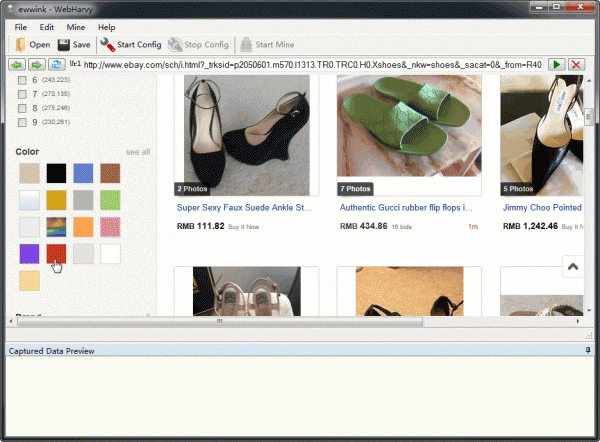Click the '2 Photos' badge
Image resolution: width=600 pixels, height=442 pixels.
coord(192,189)
